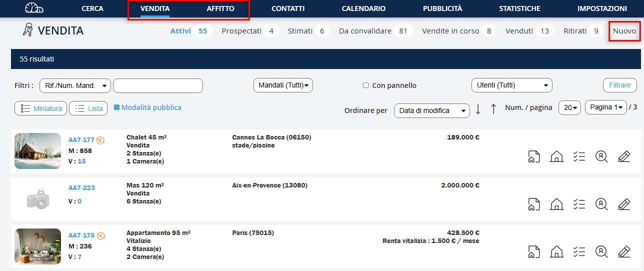Sort results ascending with the up arrow

(493, 109)
